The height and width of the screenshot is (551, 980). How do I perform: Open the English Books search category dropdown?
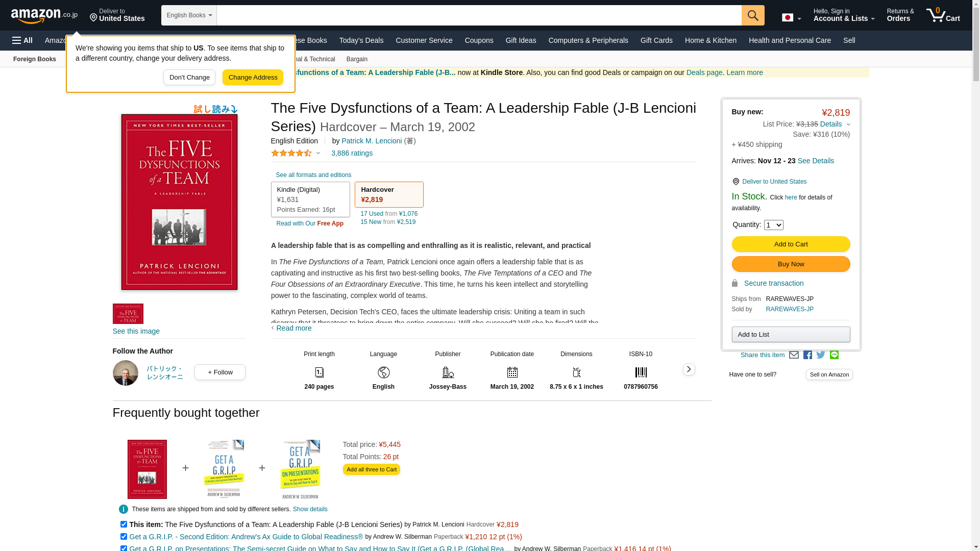189,15
